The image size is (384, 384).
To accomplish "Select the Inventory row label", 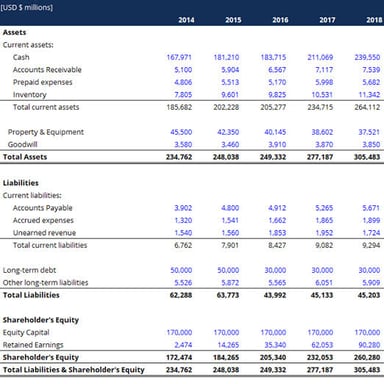I will click(x=30, y=95).
